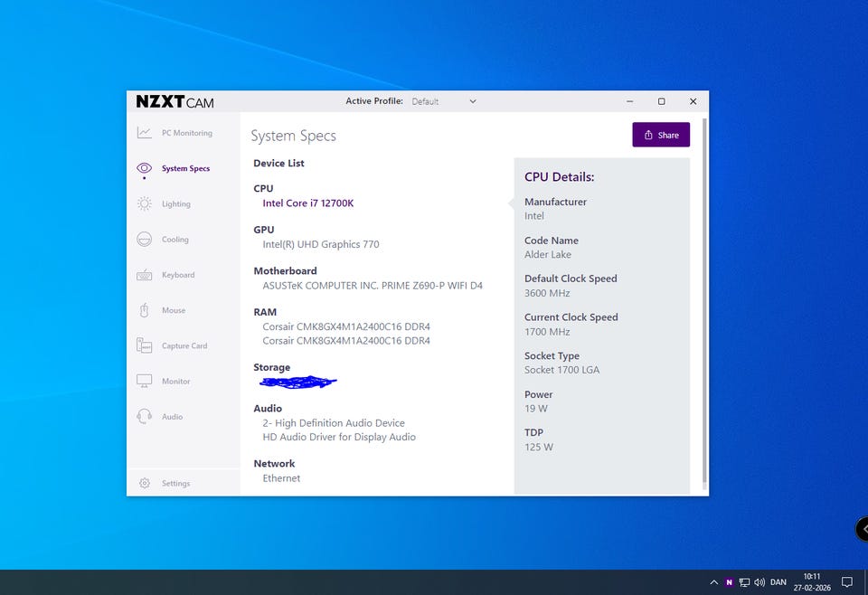Click the DAN language indicator

pyautogui.click(x=778, y=582)
